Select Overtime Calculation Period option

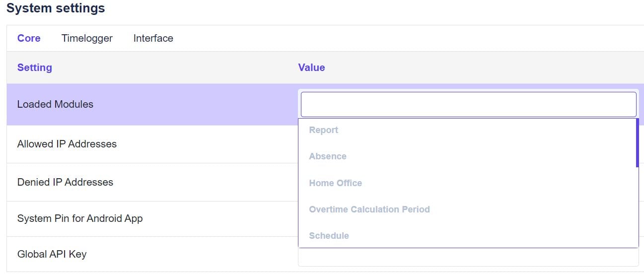click(369, 209)
